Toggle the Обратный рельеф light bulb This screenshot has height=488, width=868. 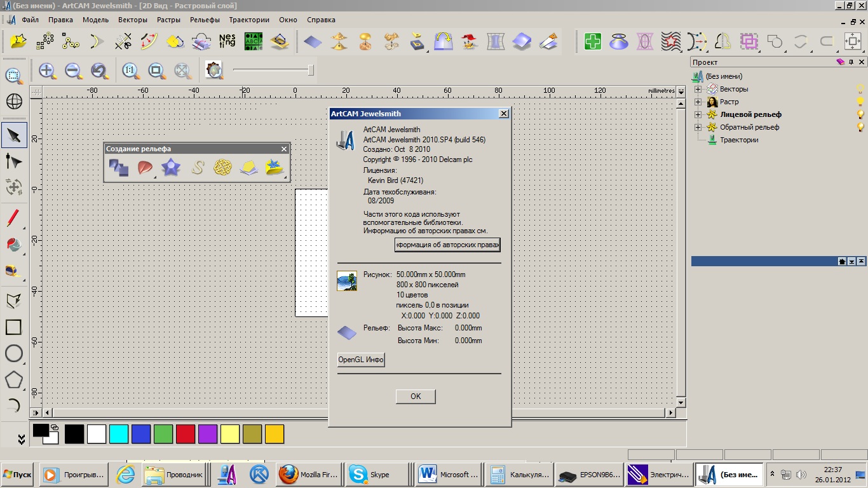click(860, 127)
